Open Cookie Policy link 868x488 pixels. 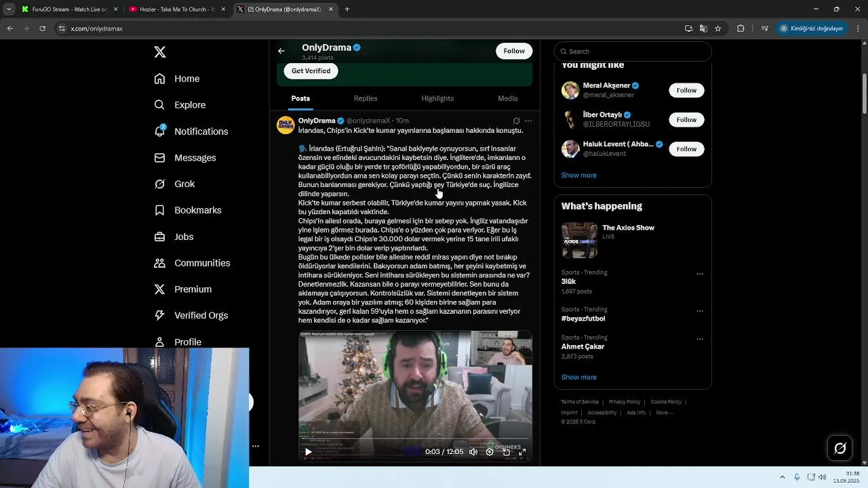click(x=666, y=402)
